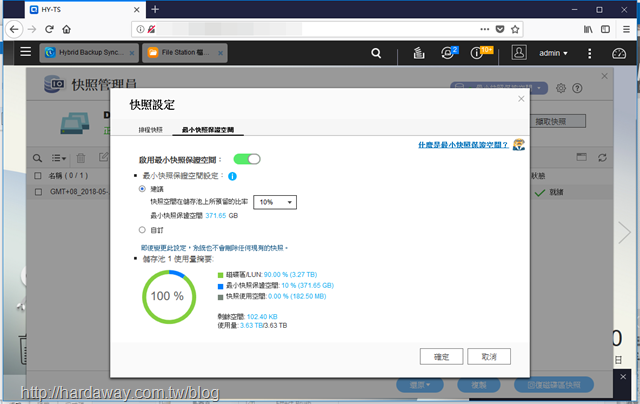Screen dimensions: 640x404
Task: Click the 回復磁碟區快照 button
Action: (x=554, y=385)
